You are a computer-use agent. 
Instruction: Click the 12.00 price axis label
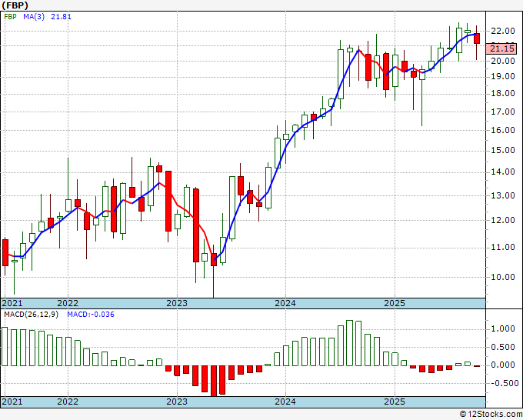[503, 220]
